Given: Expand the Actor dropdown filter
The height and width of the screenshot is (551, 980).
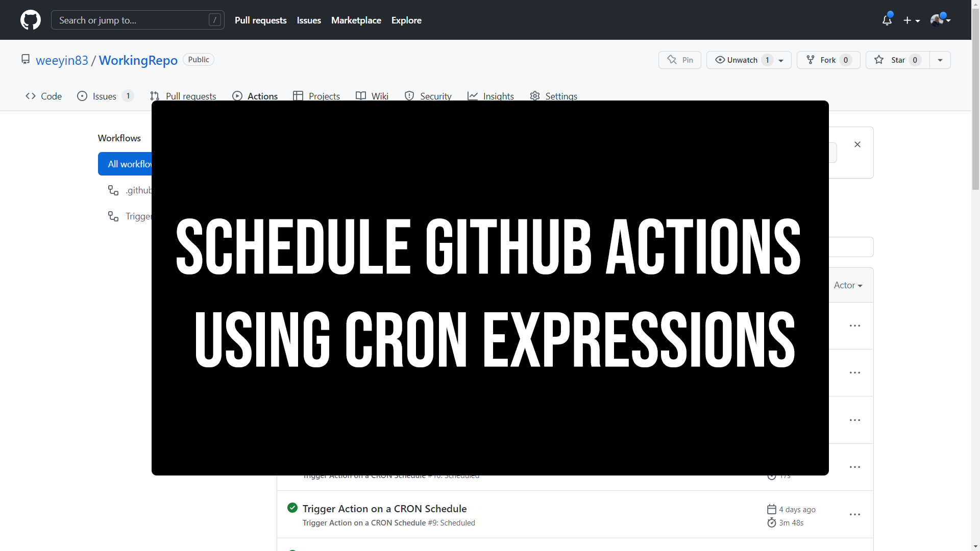Looking at the screenshot, I should click(x=847, y=285).
